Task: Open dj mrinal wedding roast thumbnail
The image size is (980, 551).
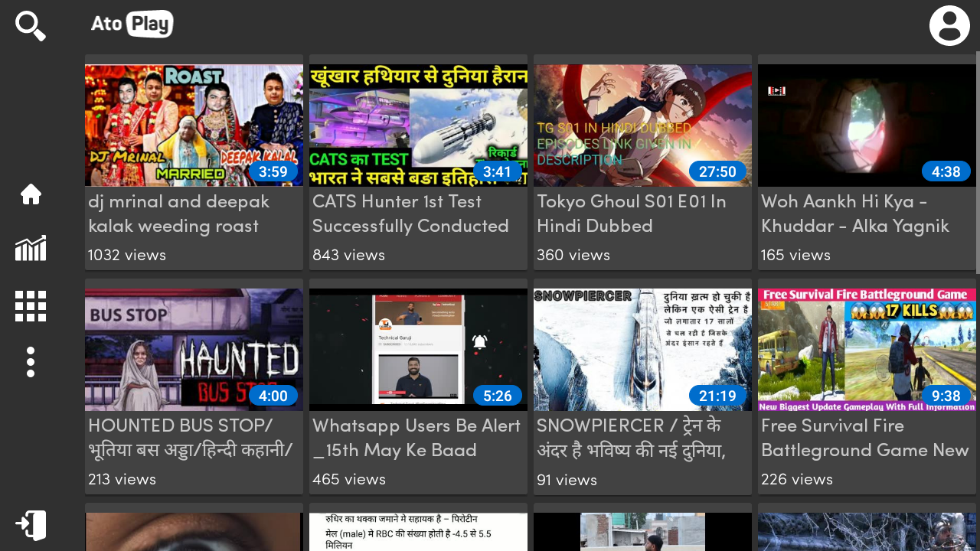Action: 194,126
